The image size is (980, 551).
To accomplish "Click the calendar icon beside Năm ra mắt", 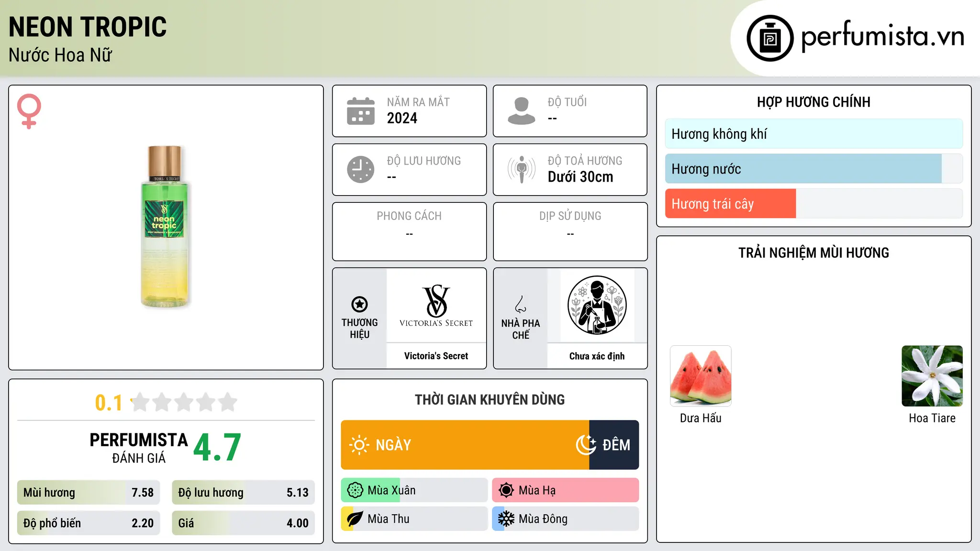I will 361,111.
